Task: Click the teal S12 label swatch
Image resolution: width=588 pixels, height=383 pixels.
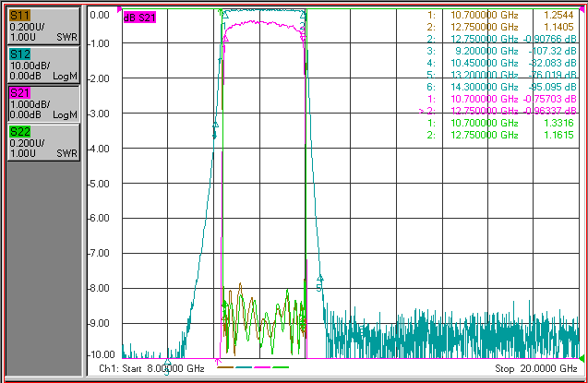Action: (20, 54)
